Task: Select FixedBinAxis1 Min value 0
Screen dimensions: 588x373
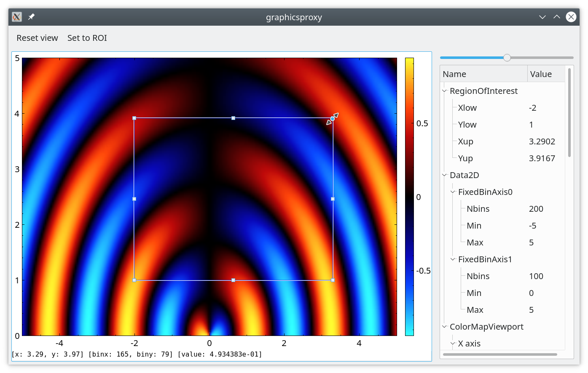Action: coord(531,293)
